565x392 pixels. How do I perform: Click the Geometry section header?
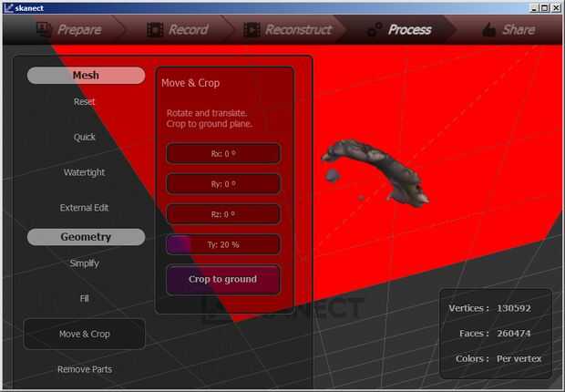point(86,237)
